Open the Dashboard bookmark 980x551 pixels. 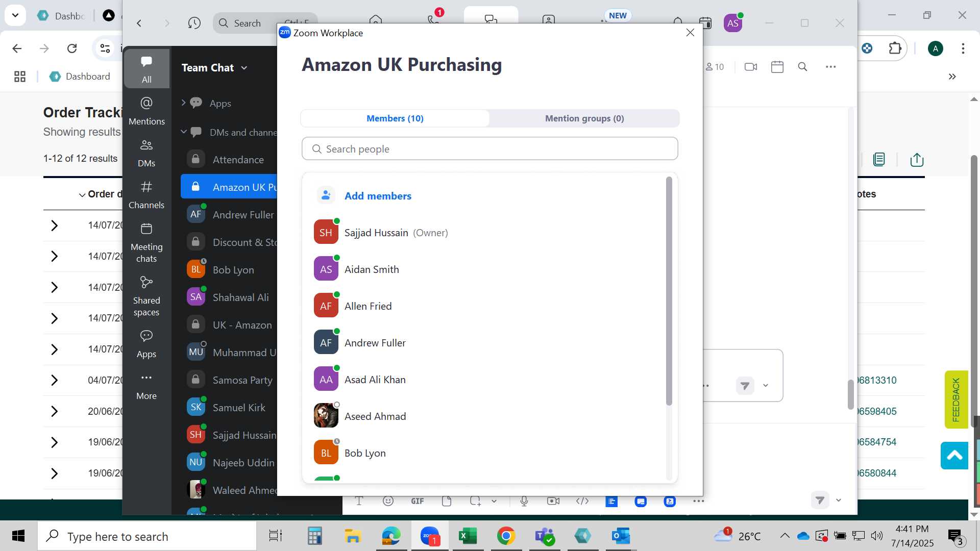80,77
